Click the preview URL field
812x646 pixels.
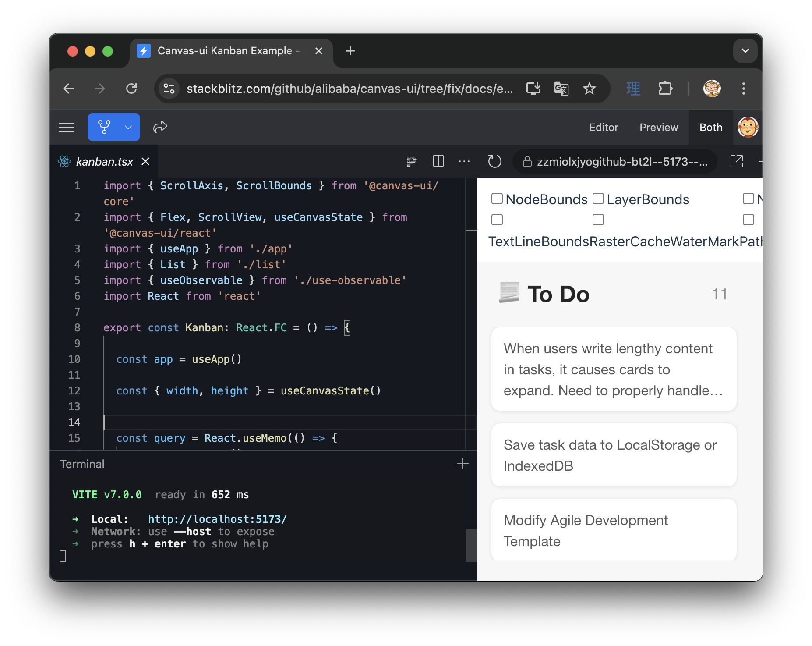[615, 162]
